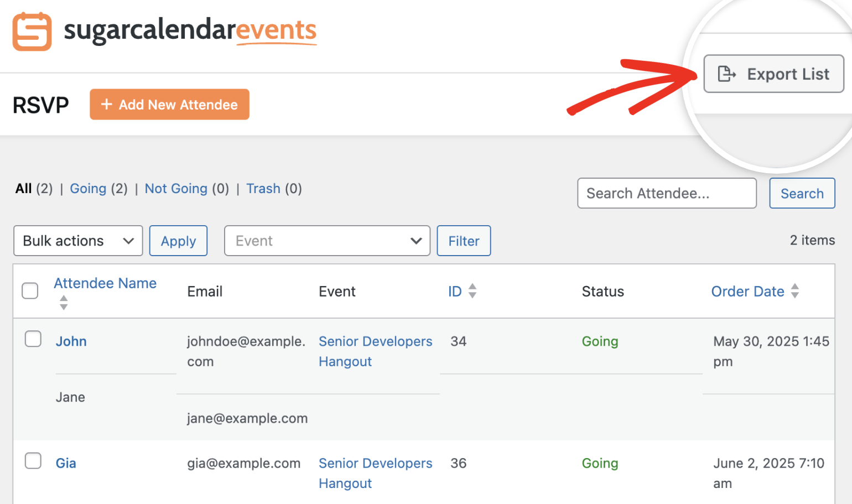Click the Filter button
852x504 pixels.
click(464, 241)
